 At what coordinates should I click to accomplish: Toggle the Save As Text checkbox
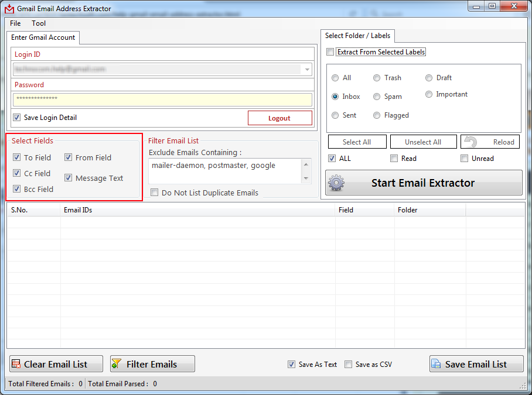pos(291,364)
